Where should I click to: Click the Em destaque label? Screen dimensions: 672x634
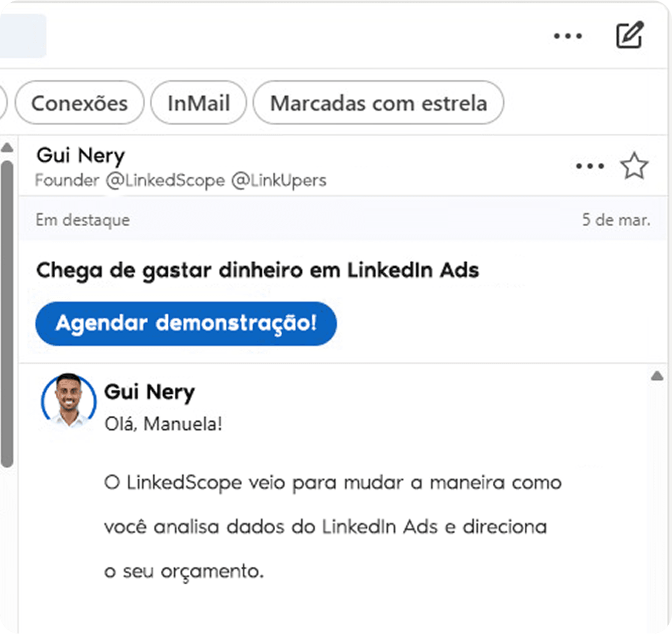(83, 220)
